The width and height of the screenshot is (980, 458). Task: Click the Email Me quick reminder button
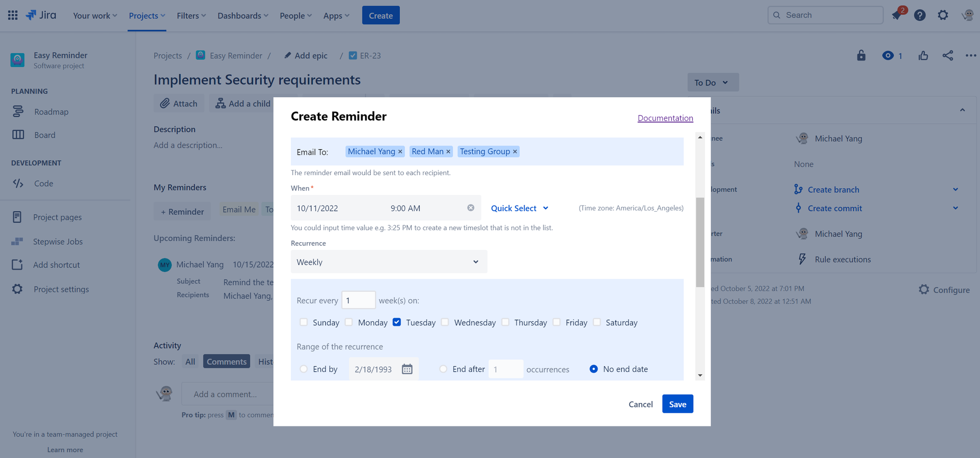pyautogui.click(x=239, y=209)
